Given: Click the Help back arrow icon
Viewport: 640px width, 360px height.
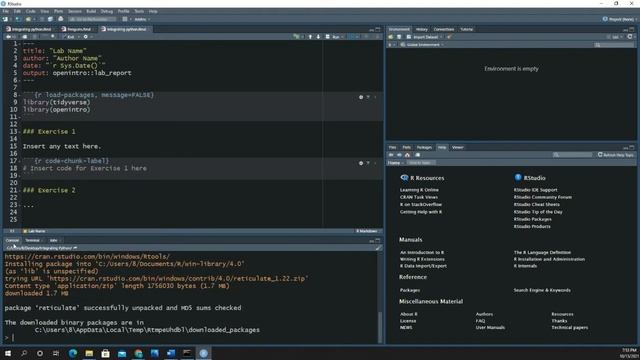Looking at the screenshot, I should tap(391, 155).
